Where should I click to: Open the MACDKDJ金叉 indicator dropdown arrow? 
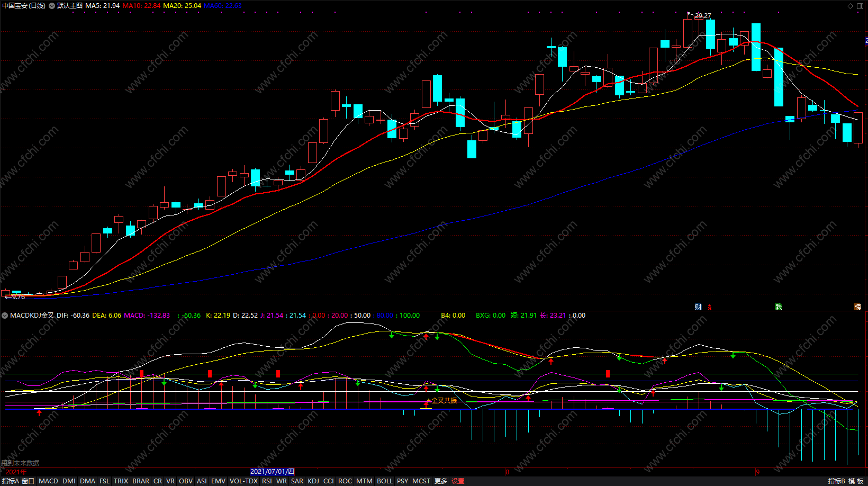click(x=5, y=316)
